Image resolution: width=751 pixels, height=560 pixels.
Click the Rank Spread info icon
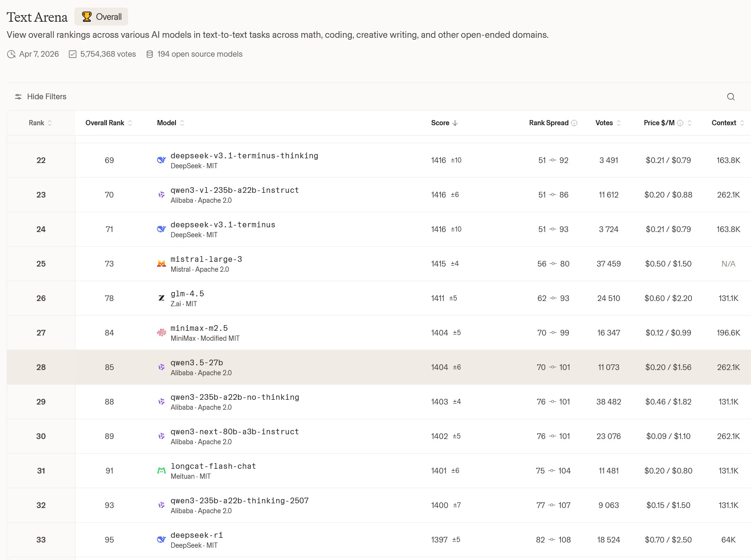(x=574, y=123)
